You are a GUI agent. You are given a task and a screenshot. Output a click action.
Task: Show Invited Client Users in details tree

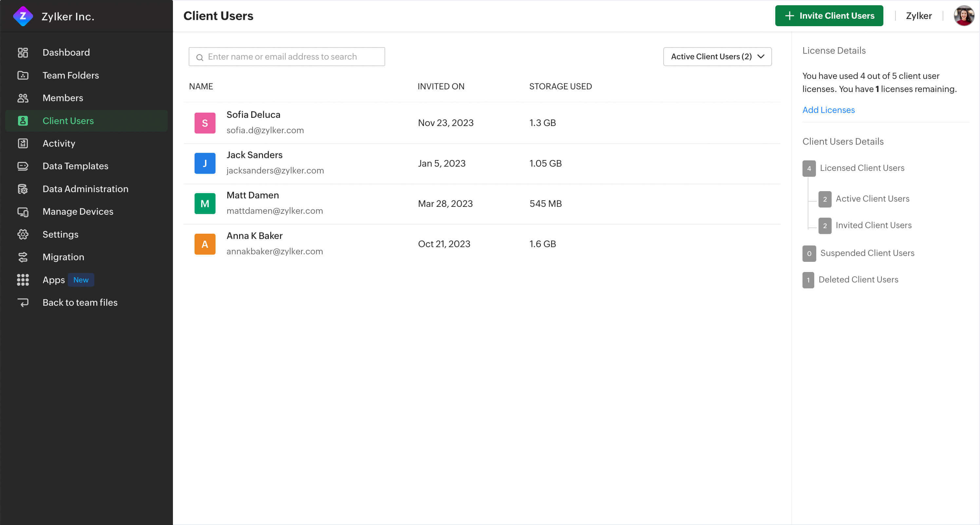pos(873,226)
